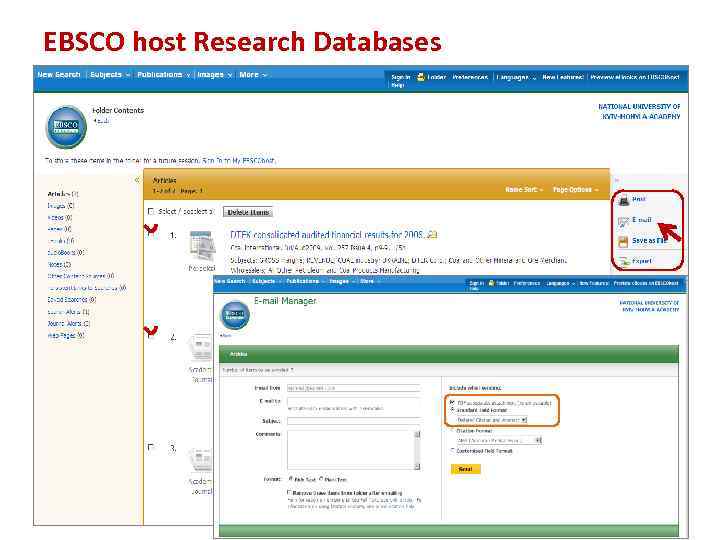Viewport: 720px width, 540px height.
Task: Open Preferences in Folder Contents top bar
Action: click(470, 77)
